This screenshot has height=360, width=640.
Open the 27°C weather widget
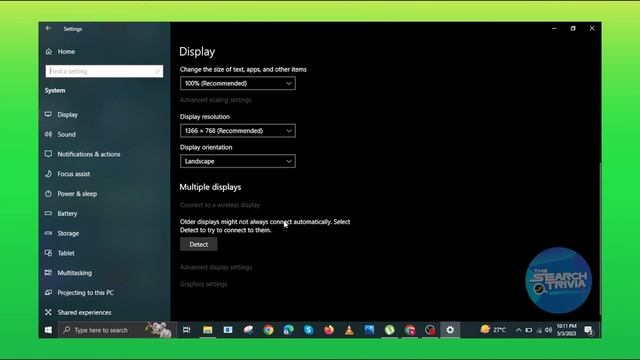pyautogui.click(x=493, y=330)
